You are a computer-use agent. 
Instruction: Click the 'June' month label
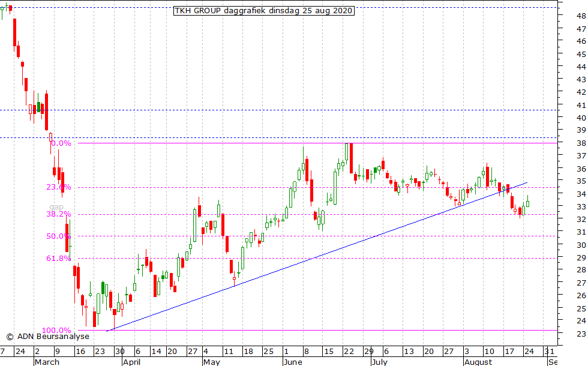[x=293, y=362]
